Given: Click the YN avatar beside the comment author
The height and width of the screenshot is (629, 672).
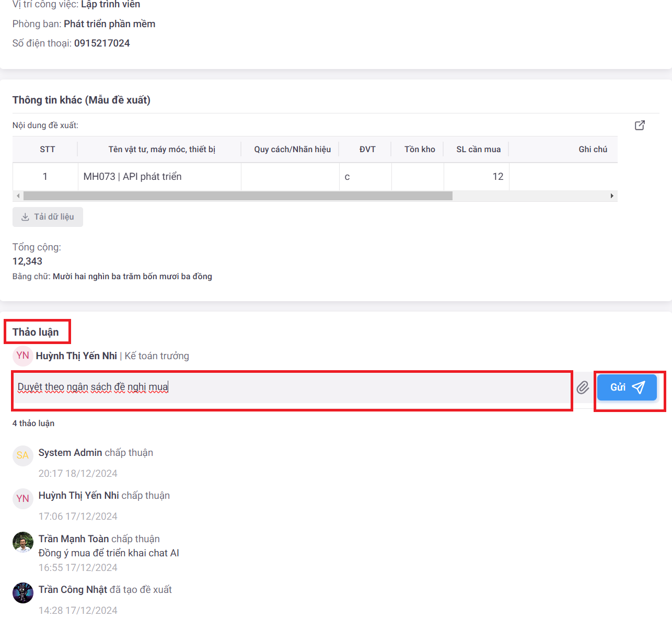Looking at the screenshot, I should pos(22,356).
